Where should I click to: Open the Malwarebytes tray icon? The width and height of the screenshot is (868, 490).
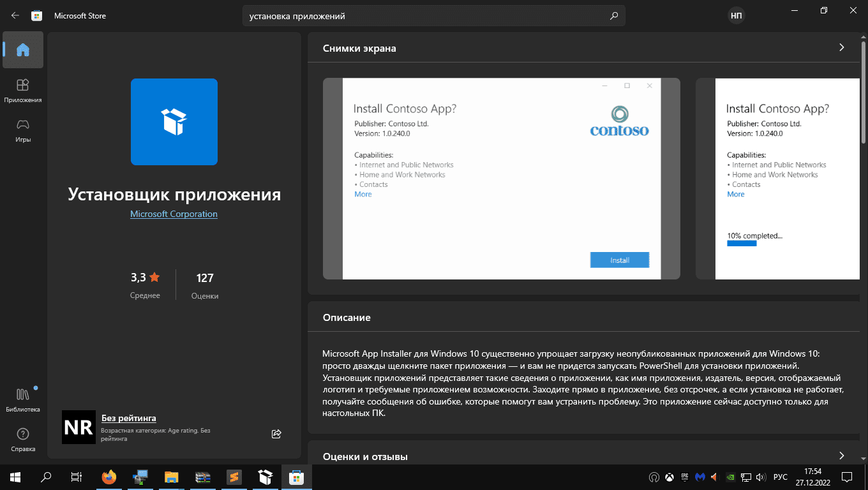[700, 477]
